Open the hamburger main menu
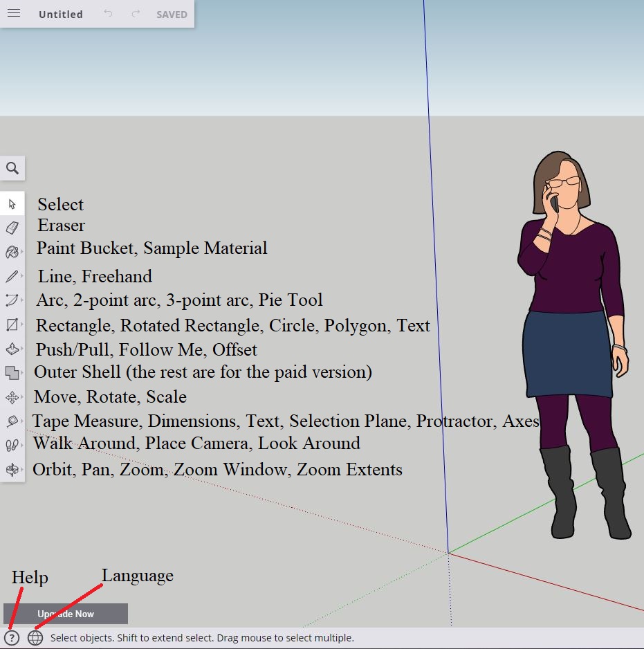The image size is (644, 649). [14, 14]
